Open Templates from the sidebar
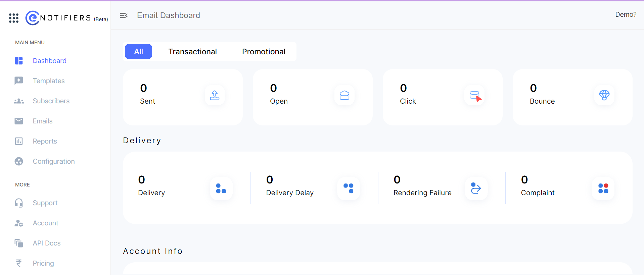Viewport: 644px width, 275px height. [x=48, y=81]
